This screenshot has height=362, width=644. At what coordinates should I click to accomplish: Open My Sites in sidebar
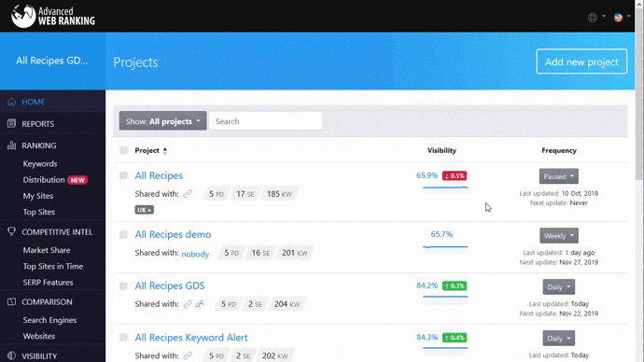coord(38,196)
